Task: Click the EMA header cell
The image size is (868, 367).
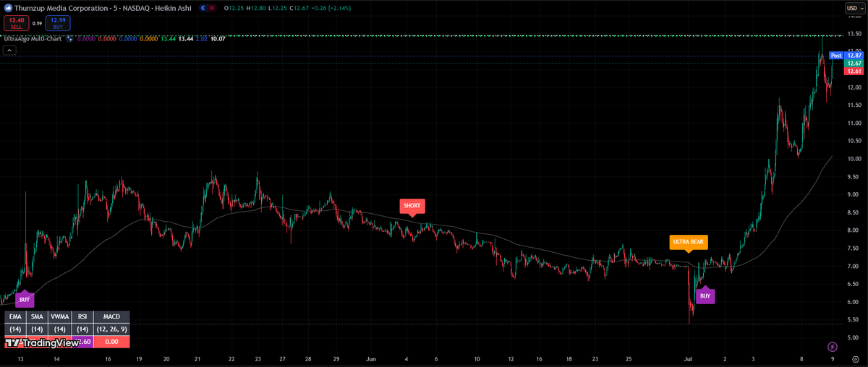Action: point(15,316)
